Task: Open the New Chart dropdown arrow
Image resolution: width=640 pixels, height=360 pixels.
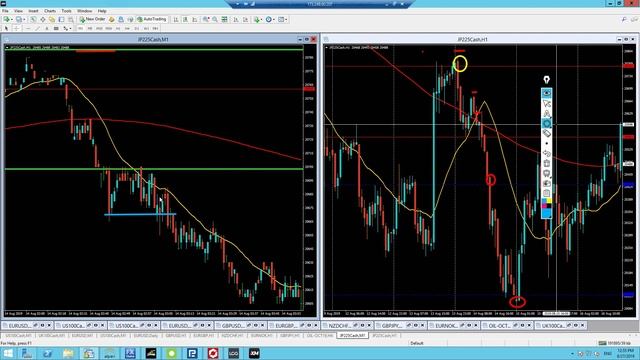Action: pos(12,19)
